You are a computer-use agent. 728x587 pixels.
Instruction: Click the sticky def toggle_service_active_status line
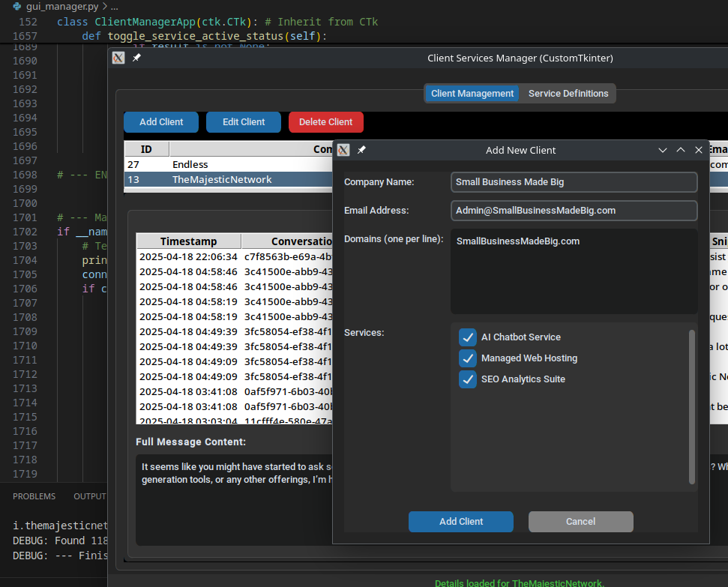tap(204, 36)
